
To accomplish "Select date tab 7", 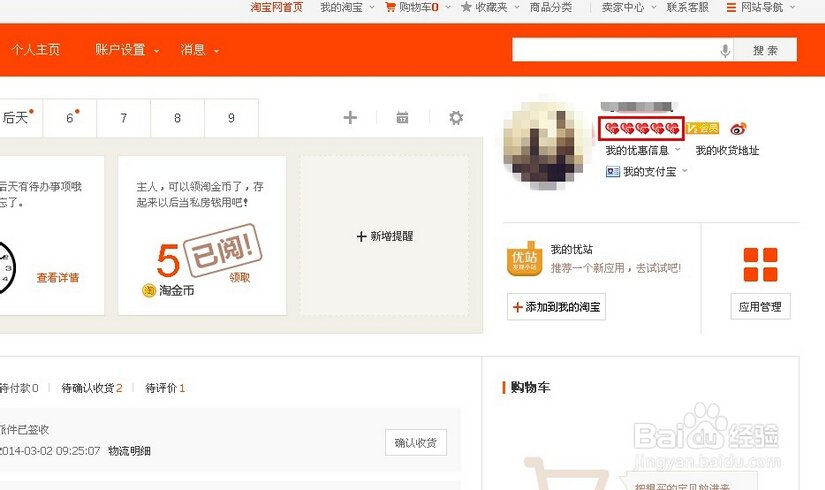I will pyautogui.click(x=124, y=118).
